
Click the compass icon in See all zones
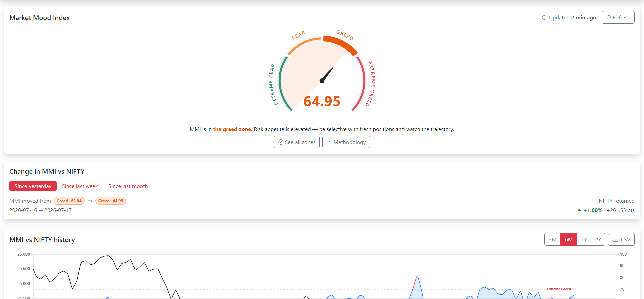tap(281, 142)
